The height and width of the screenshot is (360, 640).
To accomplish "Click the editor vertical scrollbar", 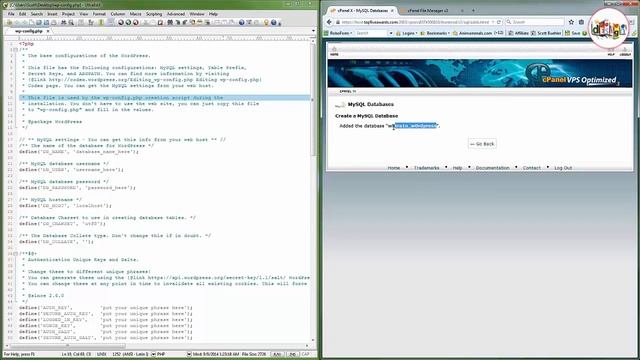I will click(313, 98).
